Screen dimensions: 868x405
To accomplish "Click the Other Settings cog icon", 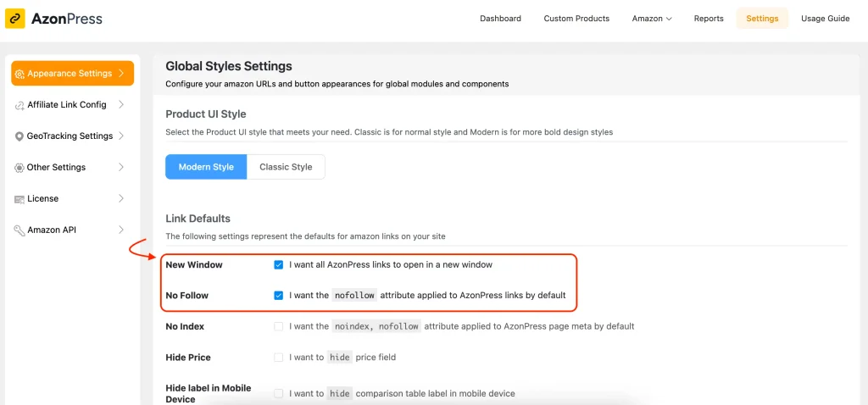I will pos(19,168).
